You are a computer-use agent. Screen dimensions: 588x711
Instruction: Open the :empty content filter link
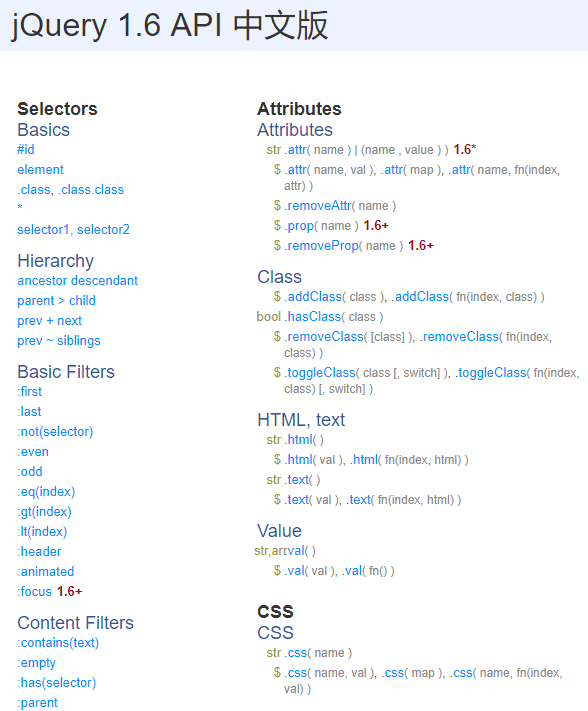coord(36,662)
